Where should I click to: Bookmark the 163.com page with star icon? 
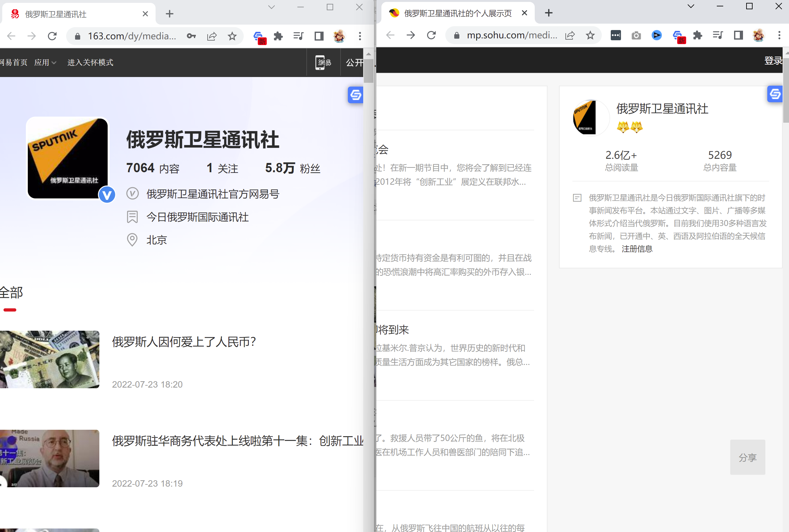(x=232, y=36)
